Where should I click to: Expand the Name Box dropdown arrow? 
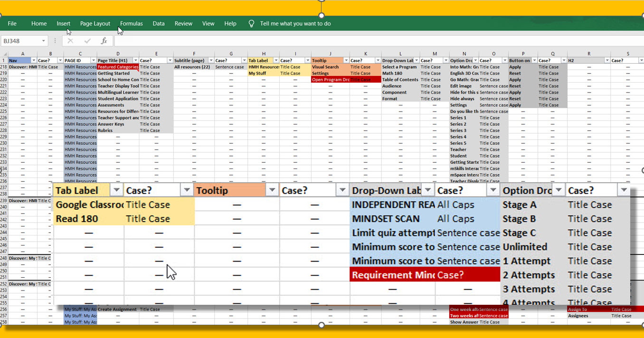[x=44, y=41]
